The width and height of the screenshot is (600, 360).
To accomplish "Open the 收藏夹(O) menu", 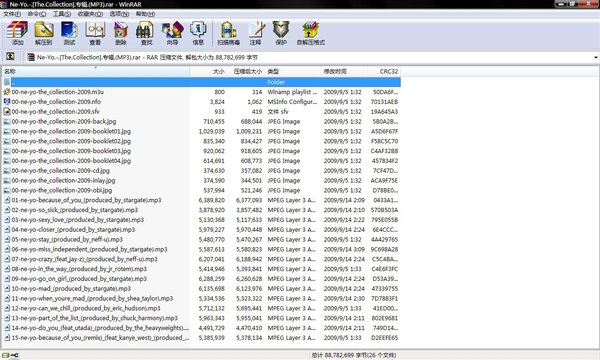I will tap(90, 14).
